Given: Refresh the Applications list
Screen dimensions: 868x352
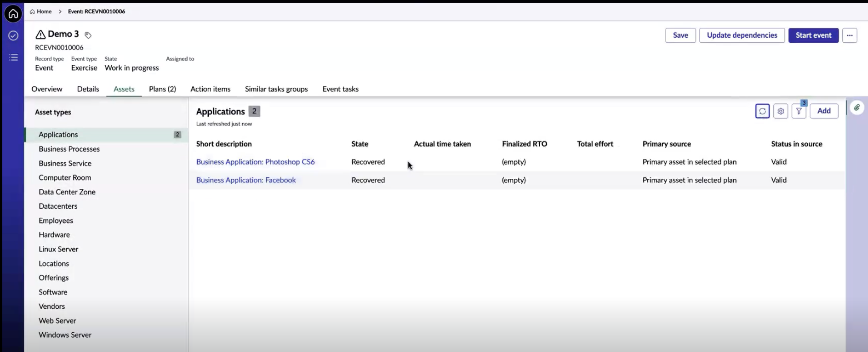Looking at the screenshot, I should 762,111.
